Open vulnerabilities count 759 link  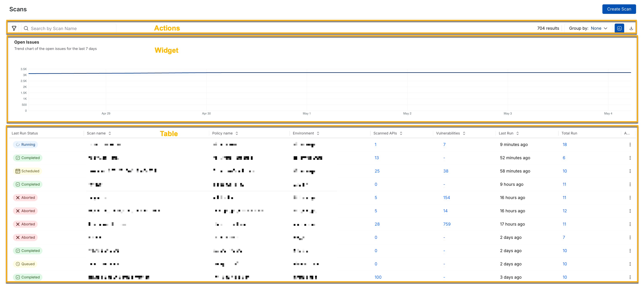(x=447, y=224)
